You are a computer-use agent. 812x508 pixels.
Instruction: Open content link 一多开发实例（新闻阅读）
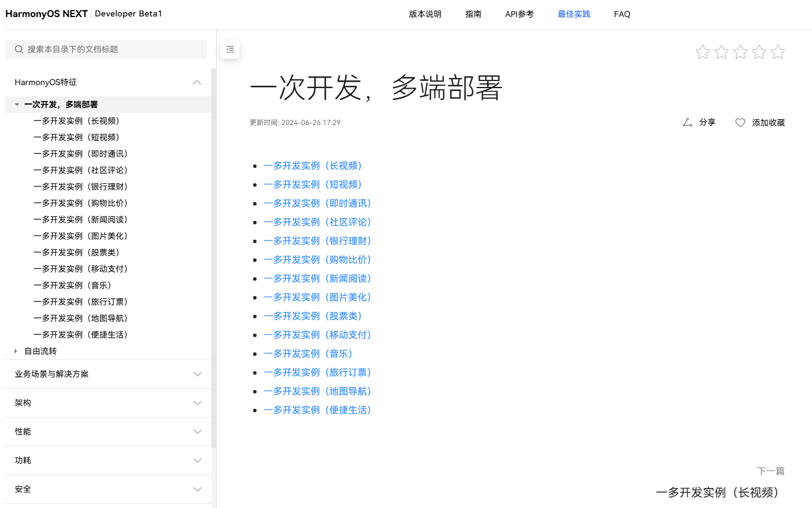coord(319,278)
